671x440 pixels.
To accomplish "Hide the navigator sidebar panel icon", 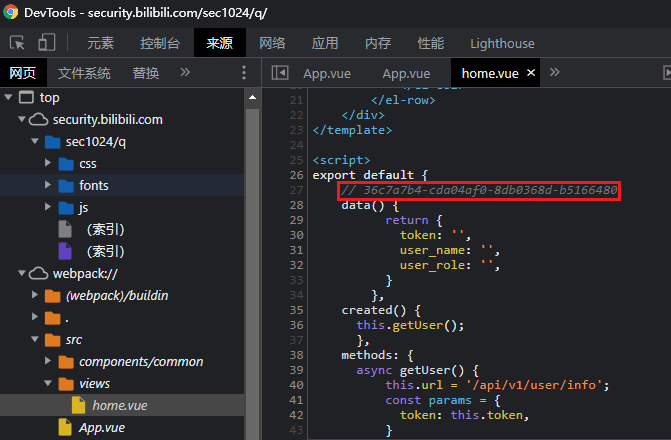I will tap(280, 73).
